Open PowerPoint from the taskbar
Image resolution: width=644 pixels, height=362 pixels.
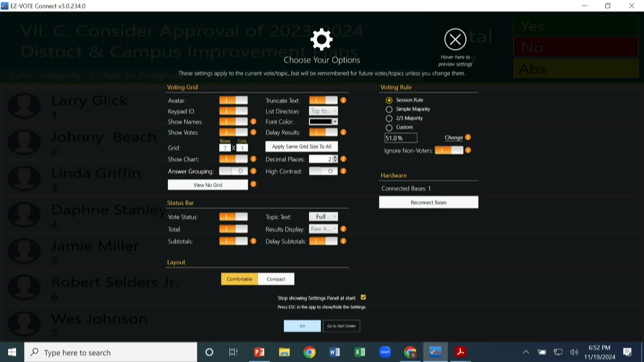pyautogui.click(x=259, y=352)
